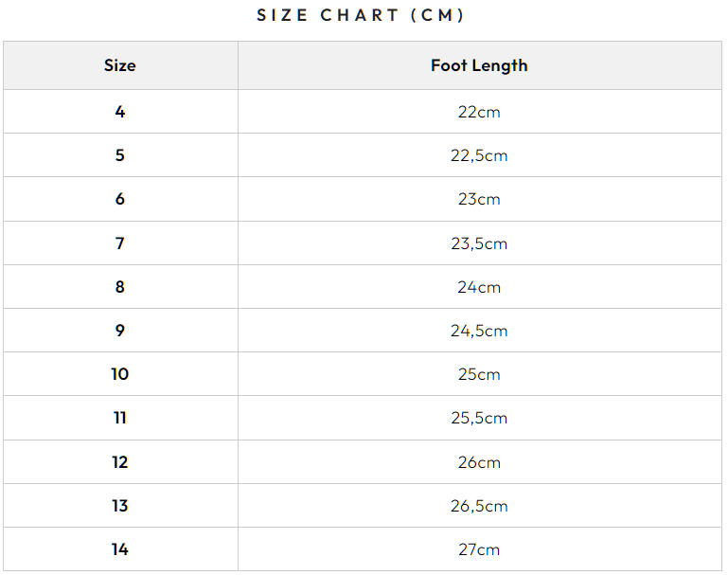The height and width of the screenshot is (575, 728).
Task: Click the Size column header
Action: point(120,65)
